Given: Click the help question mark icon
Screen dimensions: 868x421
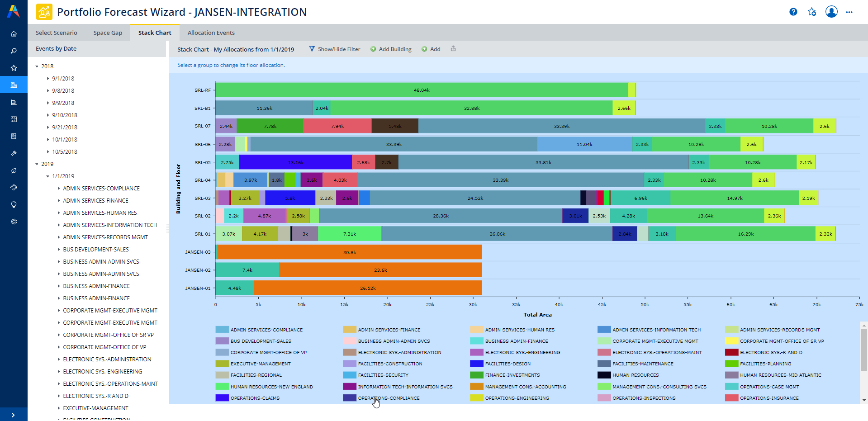Looking at the screenshot, I should (793, 12).
